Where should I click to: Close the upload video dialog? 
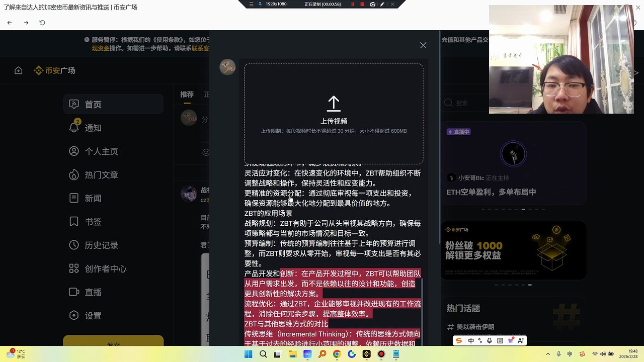pyautogui.click(x=423, y=45)
